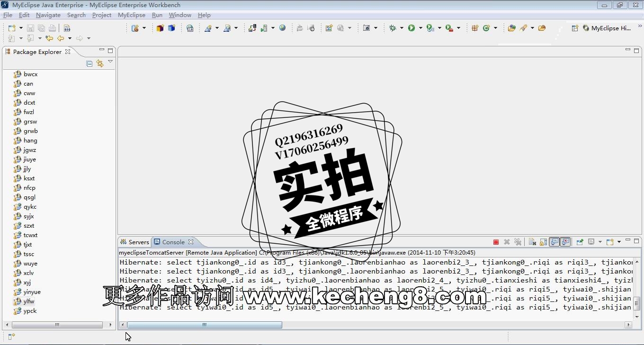Toggle Scroll Lock in the Console
644x345 pixels.
coord(543,242)
